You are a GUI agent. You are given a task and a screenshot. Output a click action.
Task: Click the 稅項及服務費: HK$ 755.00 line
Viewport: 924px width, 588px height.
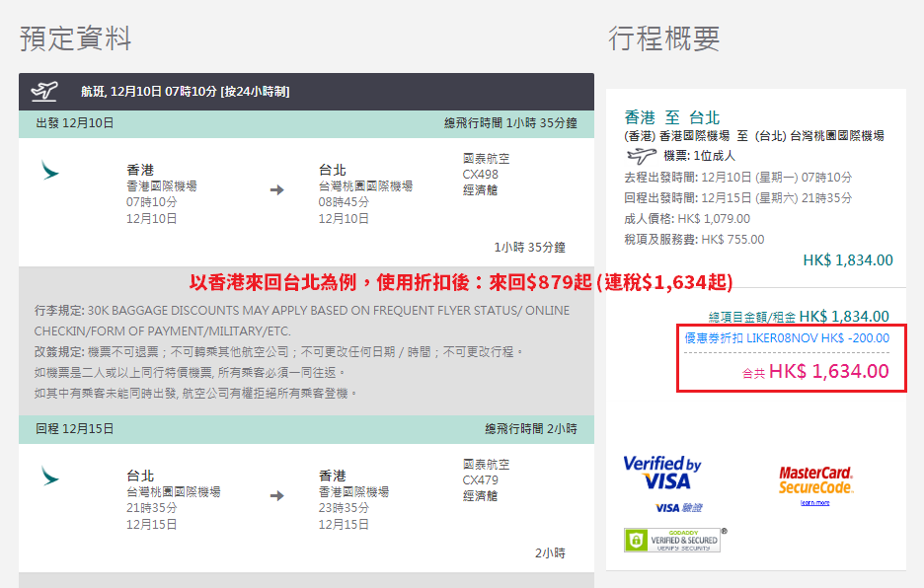(x=694, y=240)
